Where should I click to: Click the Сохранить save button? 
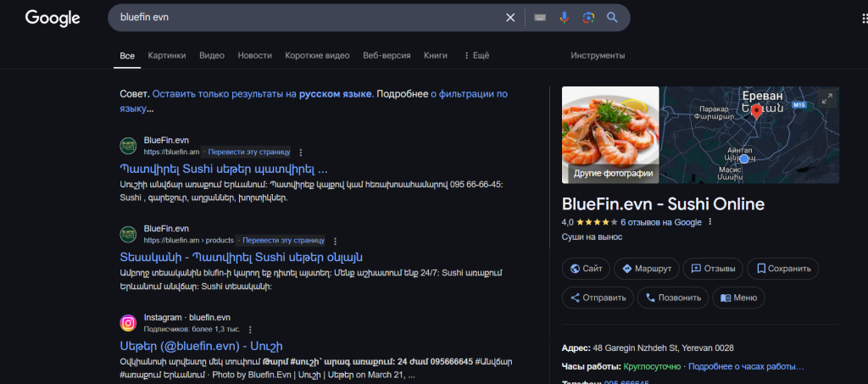(x=783, y=269)
